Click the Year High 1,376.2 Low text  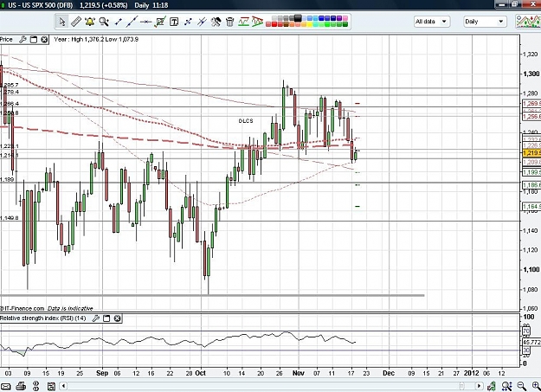[x=96, y=39]
